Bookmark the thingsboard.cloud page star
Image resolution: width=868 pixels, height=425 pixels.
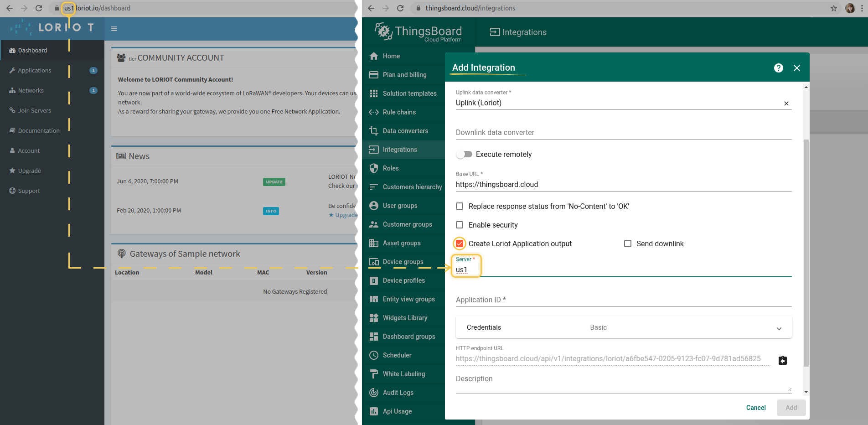tap(834, 8)
